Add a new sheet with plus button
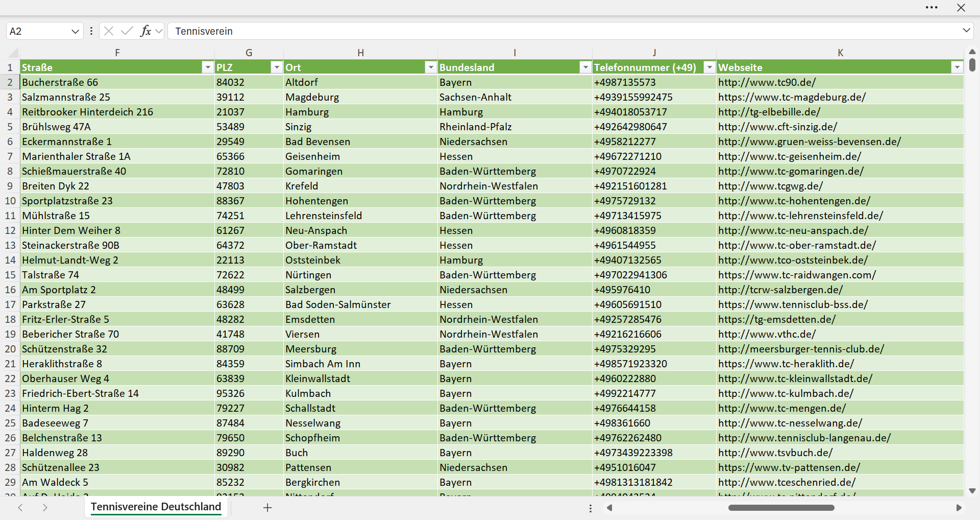This screenshot has width=980, height=520. click(267, 507)
